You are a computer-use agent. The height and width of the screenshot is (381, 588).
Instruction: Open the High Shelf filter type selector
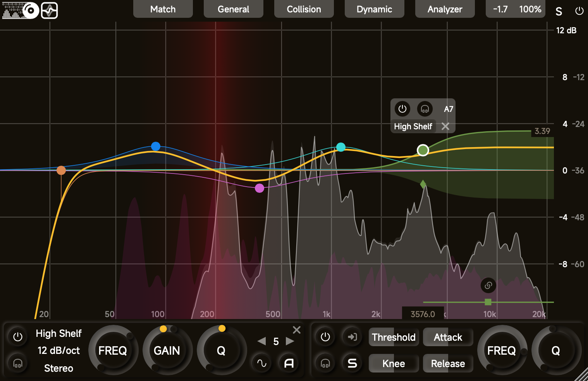coord(58,333)
